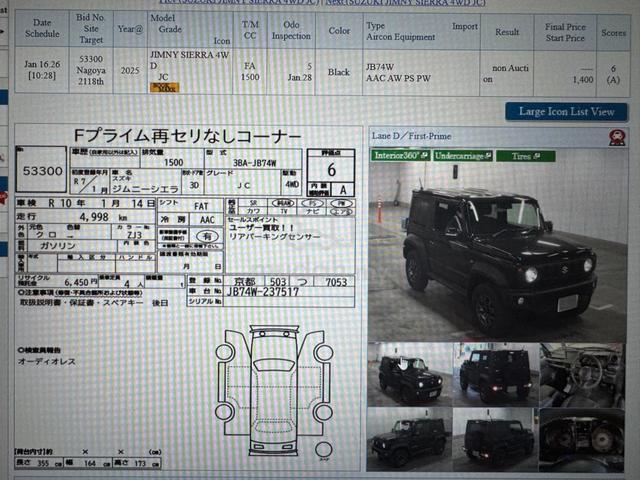Screen dimensions: 640x480
Task: Click recycle fee "6,450" on sheet
Action: click(76, 282)
